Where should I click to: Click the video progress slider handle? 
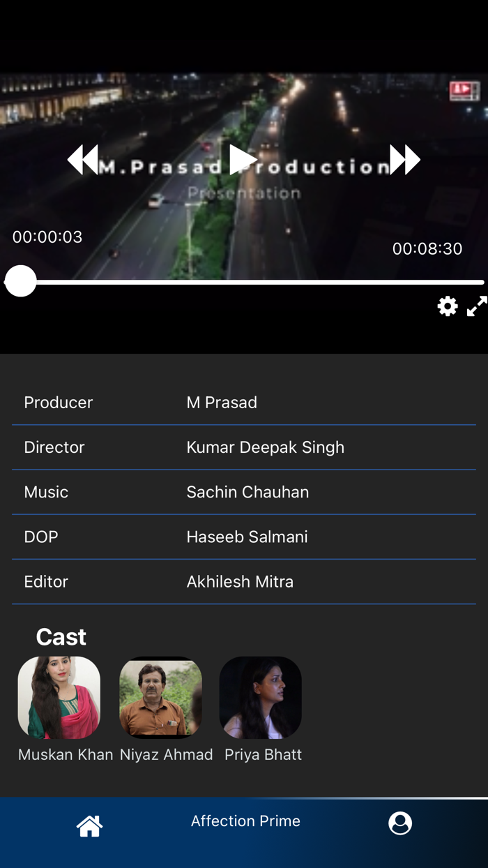tap(20, 282)
